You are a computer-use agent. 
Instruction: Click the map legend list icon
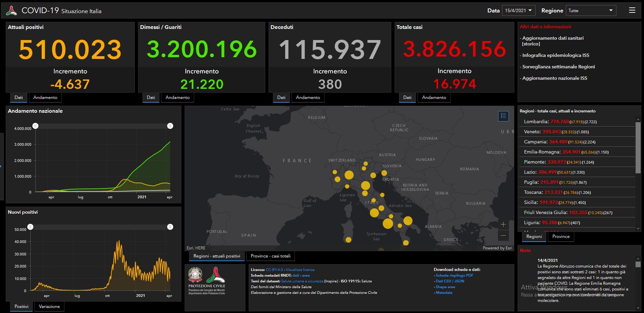point(503,116)
